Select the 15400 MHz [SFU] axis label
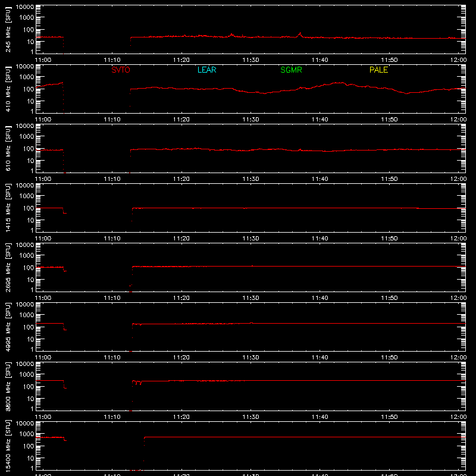The image size is (476, 476). pyautogui.click(x=8, y=446)
